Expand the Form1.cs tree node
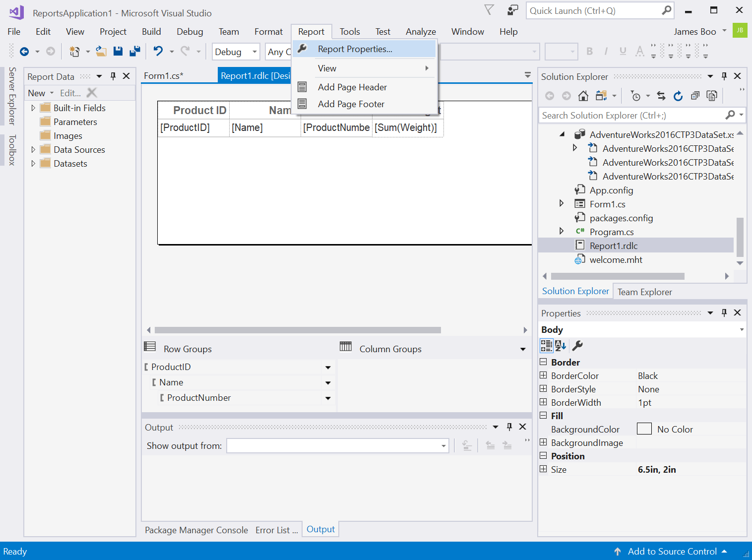This screenshot has height=560, width=752. pos(562,203)
